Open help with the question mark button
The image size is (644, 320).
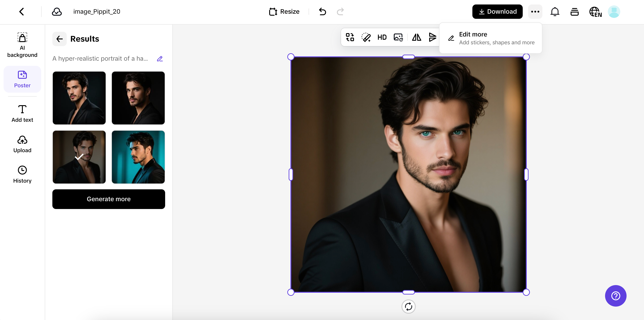point(616,296)
